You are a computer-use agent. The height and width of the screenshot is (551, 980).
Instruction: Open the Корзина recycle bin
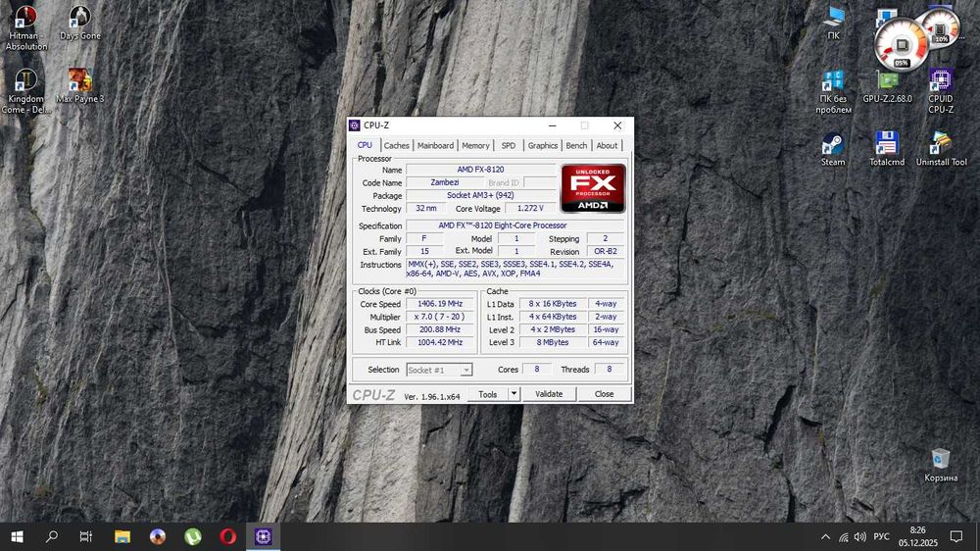(941, 466)
